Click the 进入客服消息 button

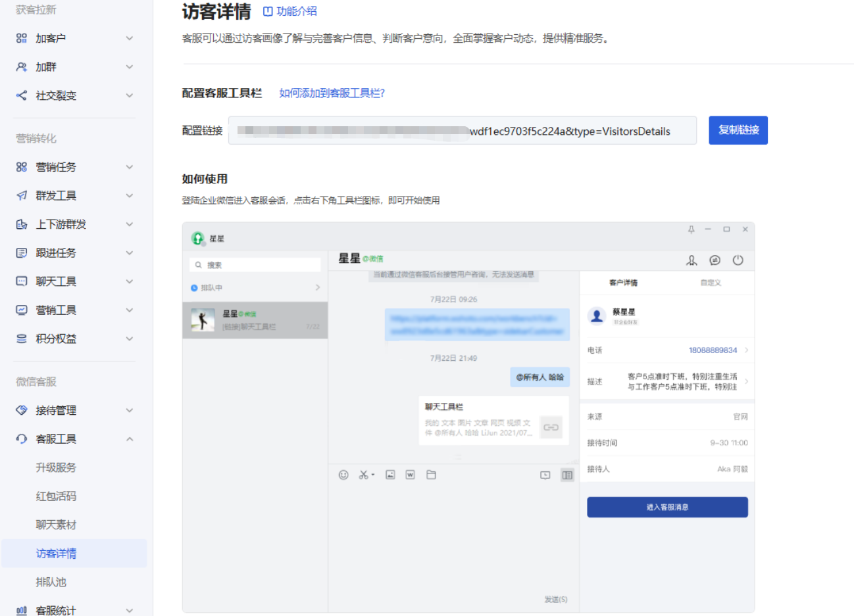(667, 507)
